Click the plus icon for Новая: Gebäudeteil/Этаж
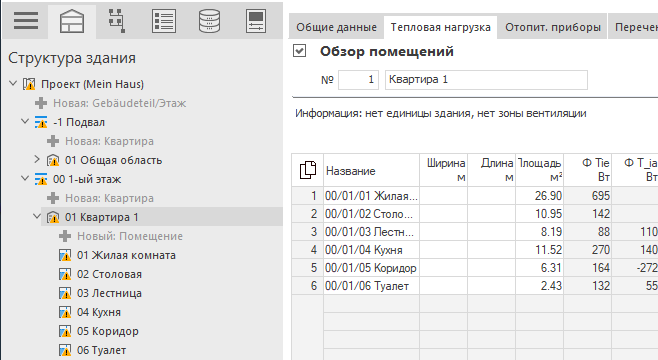The width and height of the screenshot is (658, 360). tap(41, 103)
